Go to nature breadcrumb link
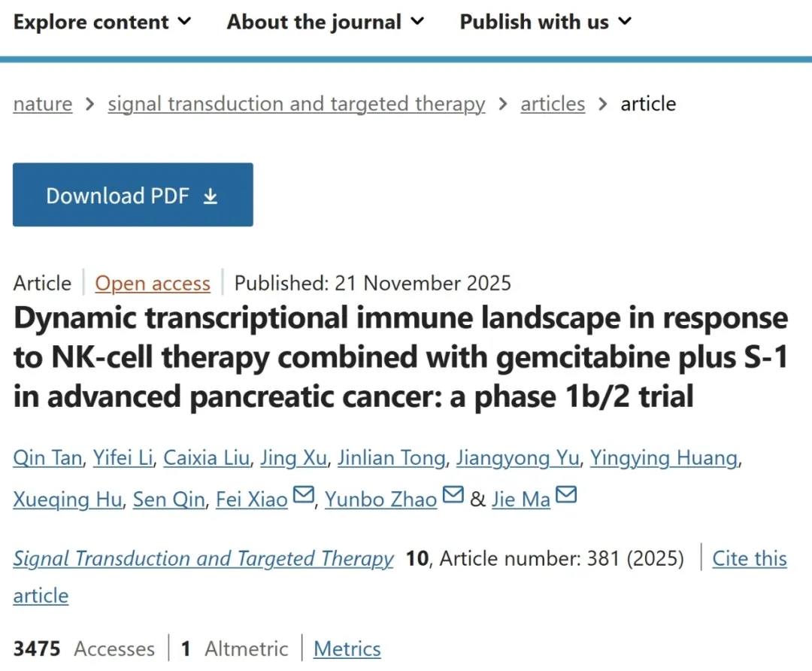This screenshot has height=671, width=812. click(x=43, y=104)
